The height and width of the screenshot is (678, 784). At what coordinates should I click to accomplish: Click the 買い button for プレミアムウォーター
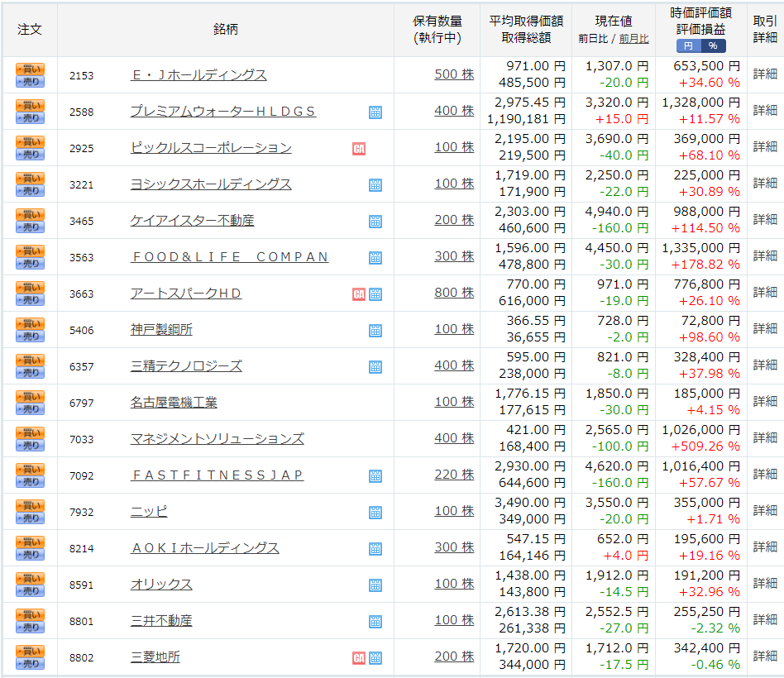point(30,106)
